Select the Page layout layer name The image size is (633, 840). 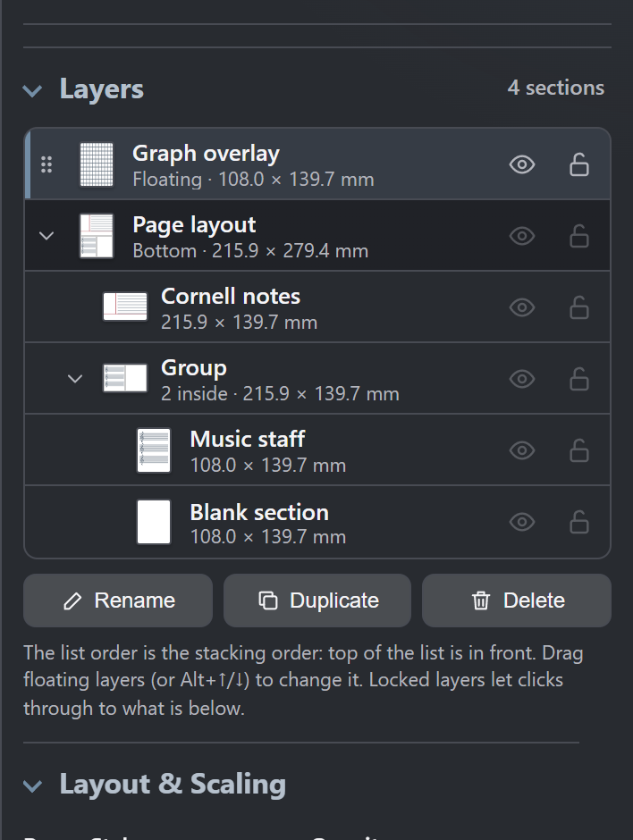coord(194,225)
